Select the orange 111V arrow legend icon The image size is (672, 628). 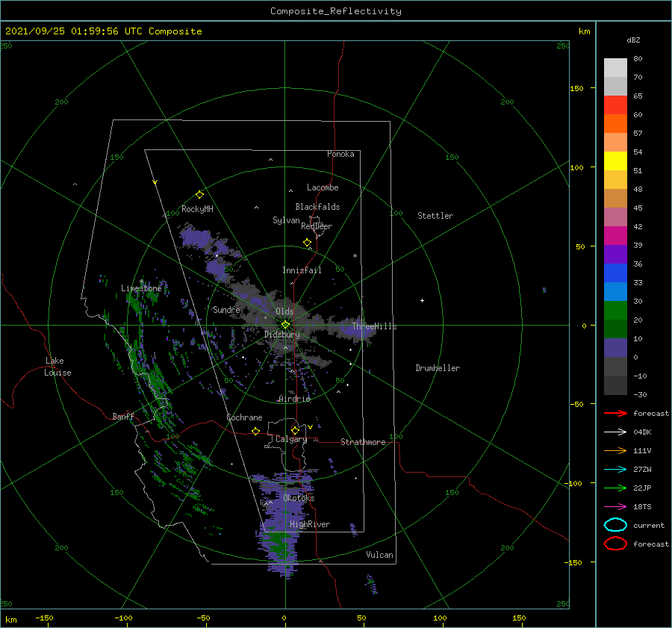pyautogui.click(x=615, y=450)
